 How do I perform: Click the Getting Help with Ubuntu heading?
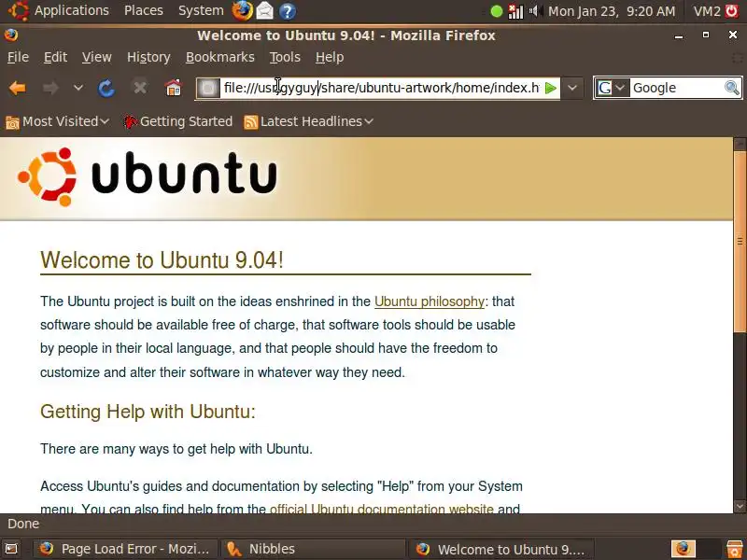point(148,412)
